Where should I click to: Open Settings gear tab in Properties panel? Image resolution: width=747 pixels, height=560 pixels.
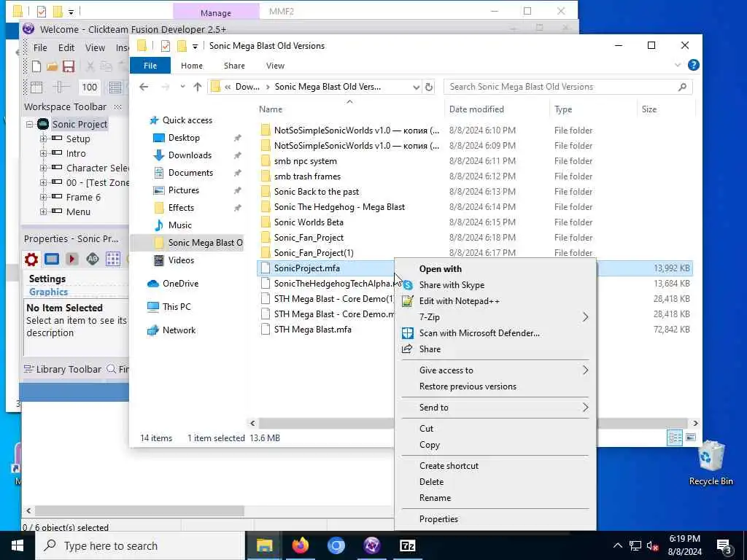coord(31,259)
